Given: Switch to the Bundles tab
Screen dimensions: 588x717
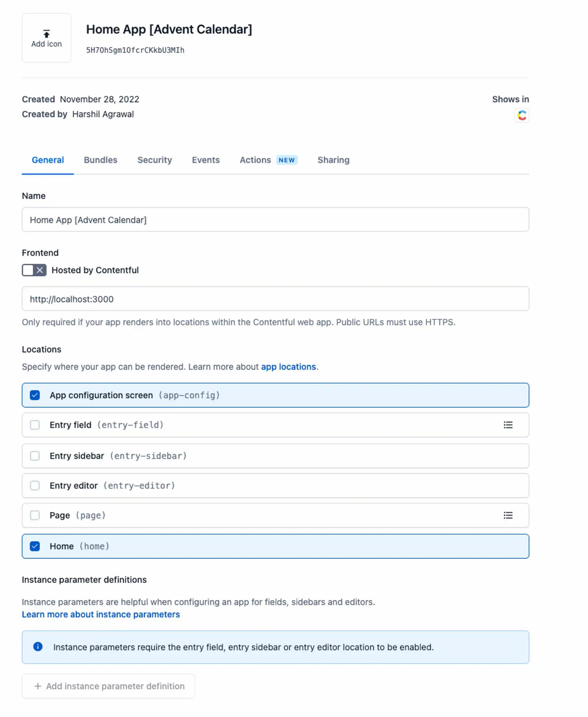Looking at the screenshot, I should pyautogui.click(x=100, y=160).
